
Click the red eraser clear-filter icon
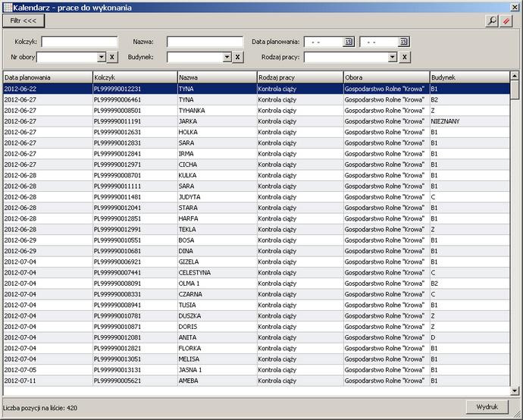(x=506, y=21)
